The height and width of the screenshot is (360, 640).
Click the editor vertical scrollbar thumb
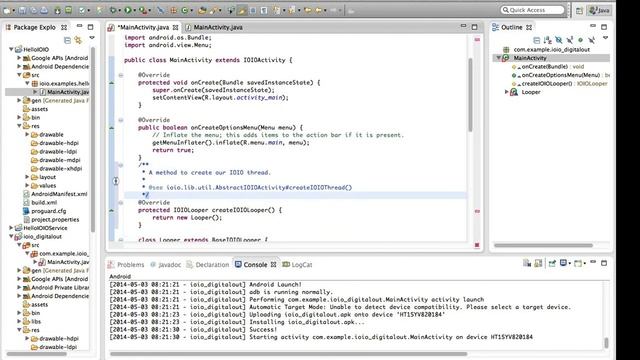[470, 95]
